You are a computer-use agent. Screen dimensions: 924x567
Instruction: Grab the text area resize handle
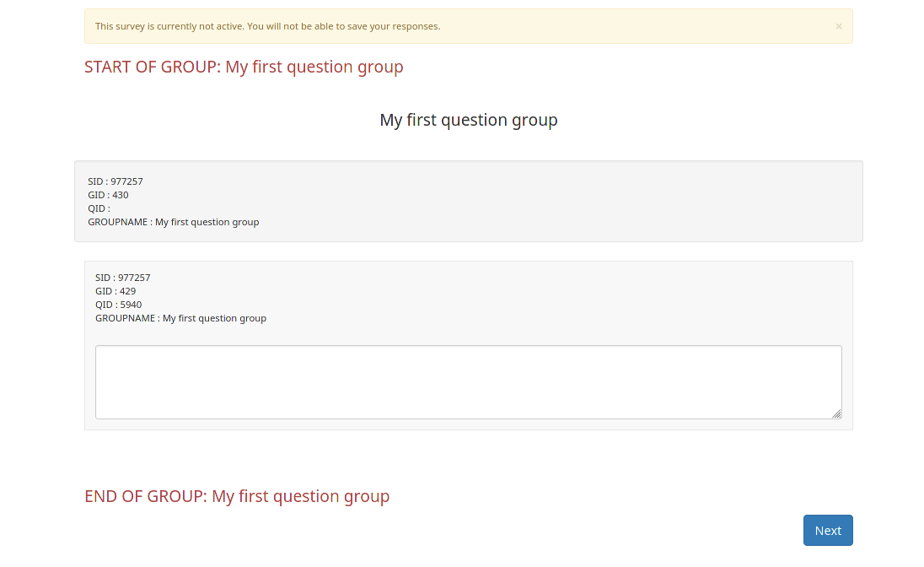coord(836,413)
